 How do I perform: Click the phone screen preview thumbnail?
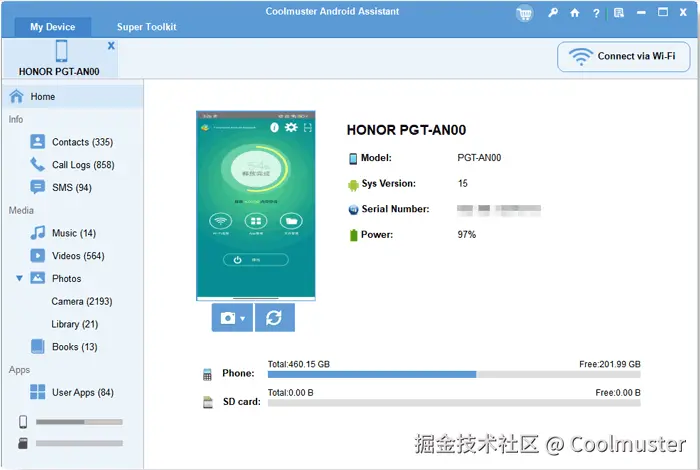click(x=256, y=205)
